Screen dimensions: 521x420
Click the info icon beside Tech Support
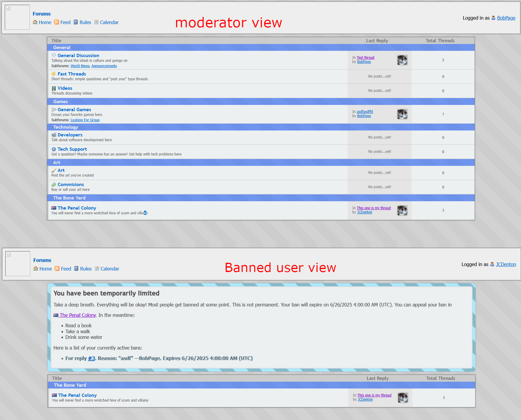[54, 149]
